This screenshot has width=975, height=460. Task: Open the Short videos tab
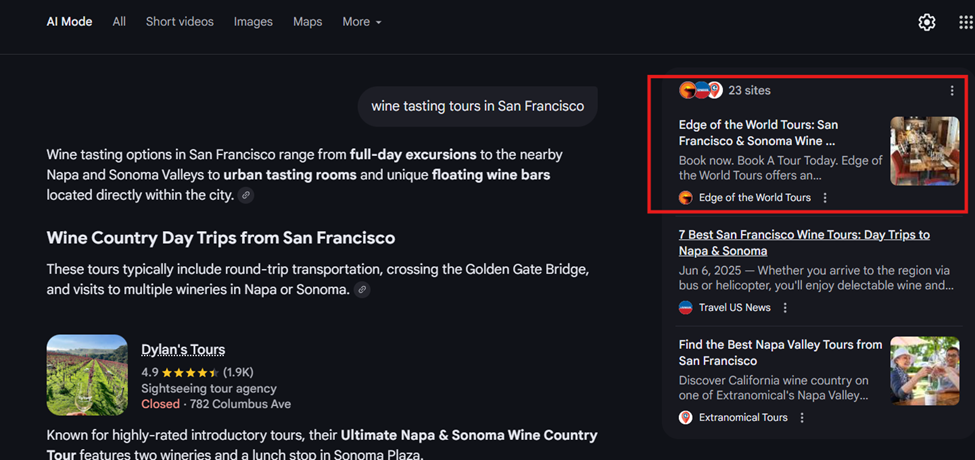coord(179,22)
